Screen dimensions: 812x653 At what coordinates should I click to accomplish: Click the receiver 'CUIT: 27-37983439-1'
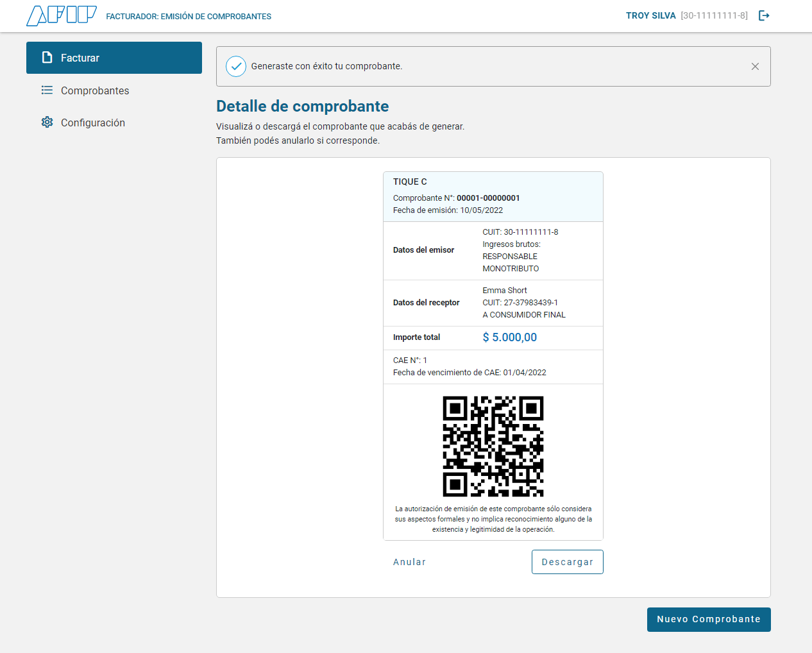coord(520,303)
